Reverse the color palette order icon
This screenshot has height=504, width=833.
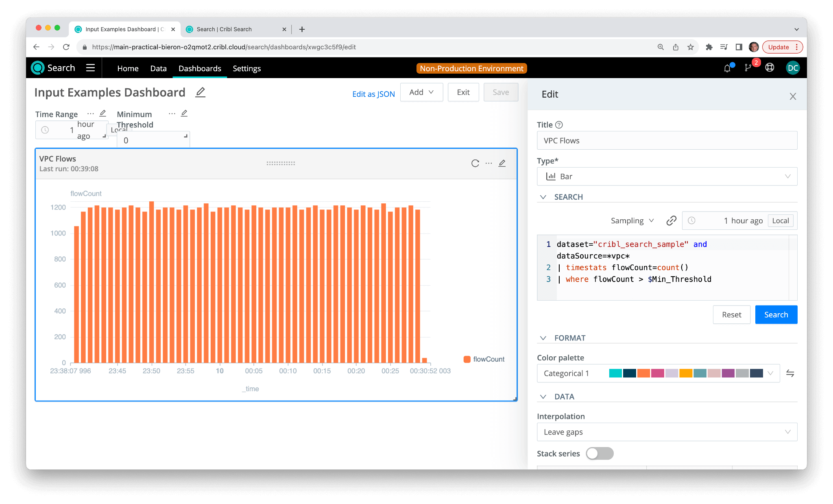pos(790,373)
